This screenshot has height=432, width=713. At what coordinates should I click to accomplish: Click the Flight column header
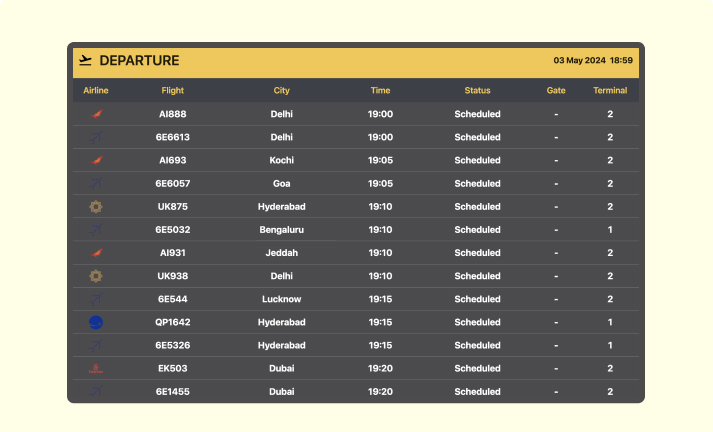pyautogui.click(x=173, y=90)
